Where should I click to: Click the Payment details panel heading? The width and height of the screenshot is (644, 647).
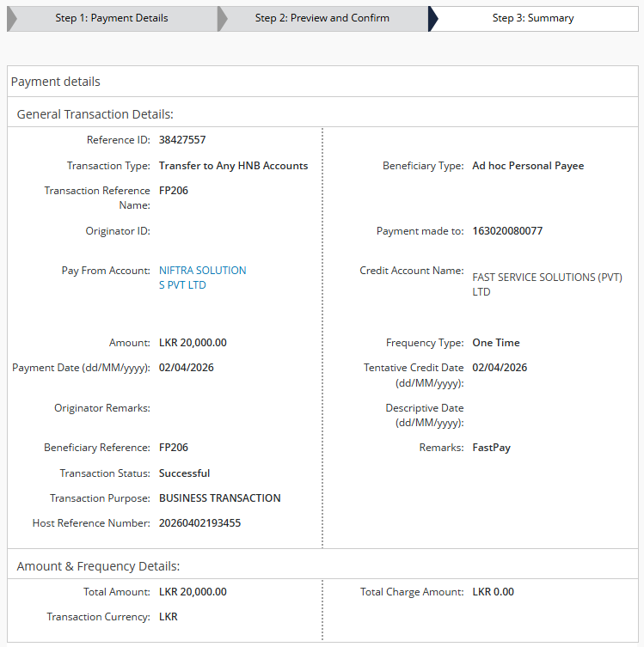56,82
